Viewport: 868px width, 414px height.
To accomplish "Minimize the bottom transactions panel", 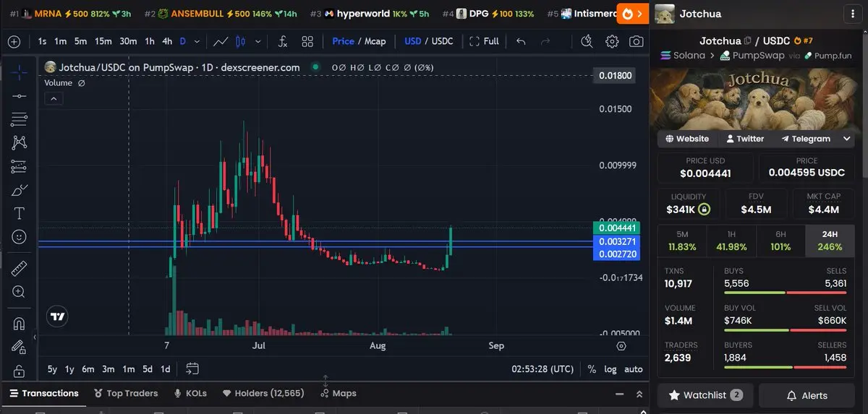I will coord(619,394).
